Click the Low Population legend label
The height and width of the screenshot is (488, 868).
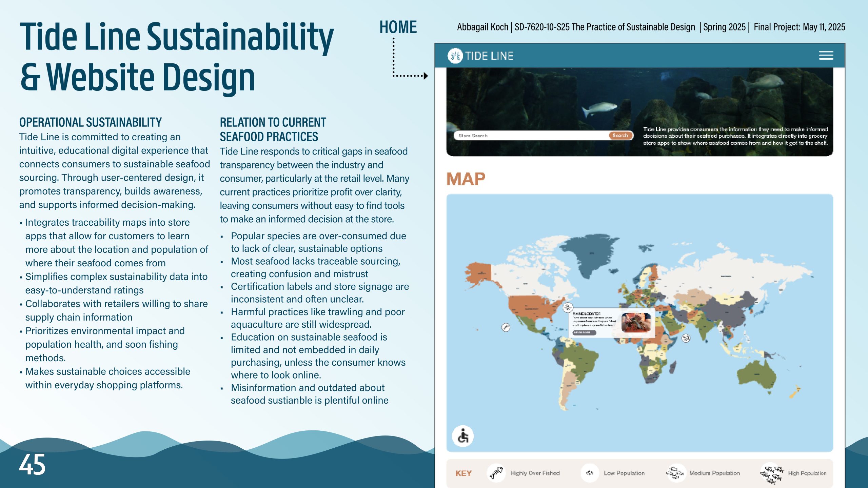coord(624,473)
